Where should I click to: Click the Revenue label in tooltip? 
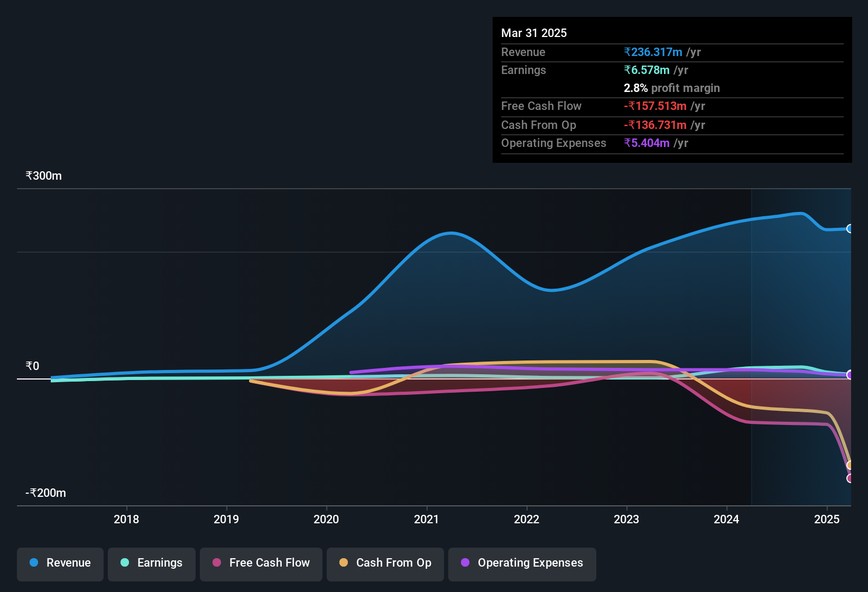click(523, 52)
